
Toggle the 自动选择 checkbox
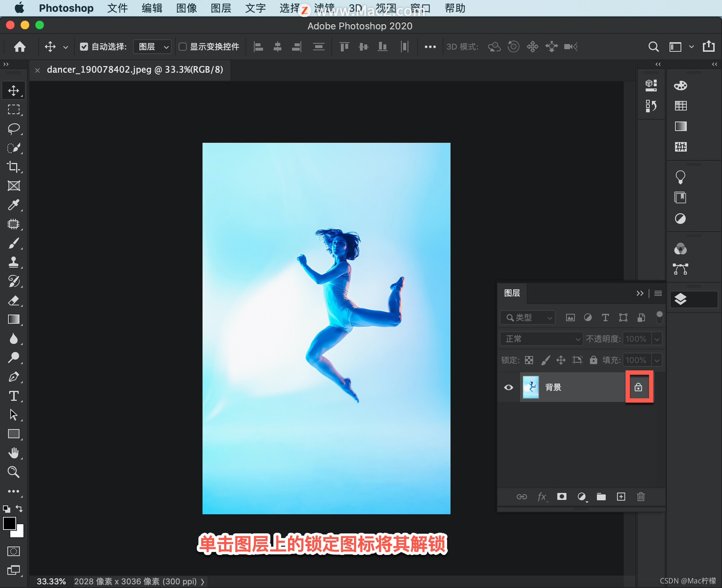coord(84,47)
